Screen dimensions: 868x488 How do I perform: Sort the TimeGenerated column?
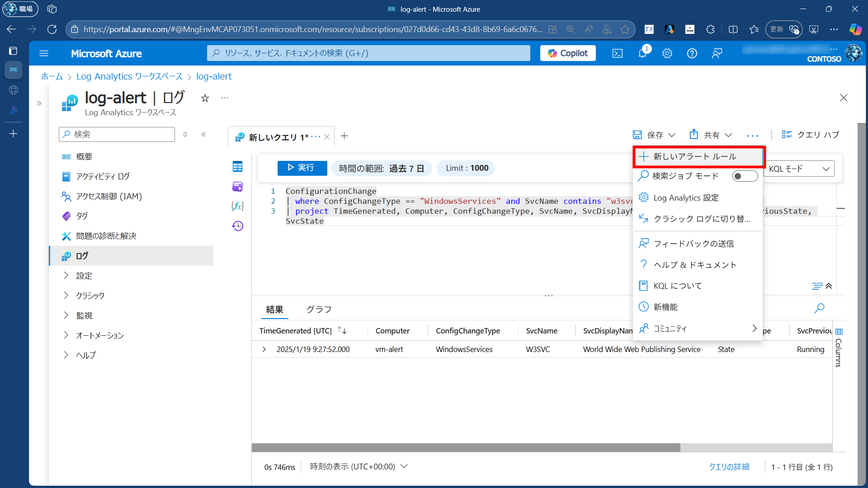(x=342, y=331)
